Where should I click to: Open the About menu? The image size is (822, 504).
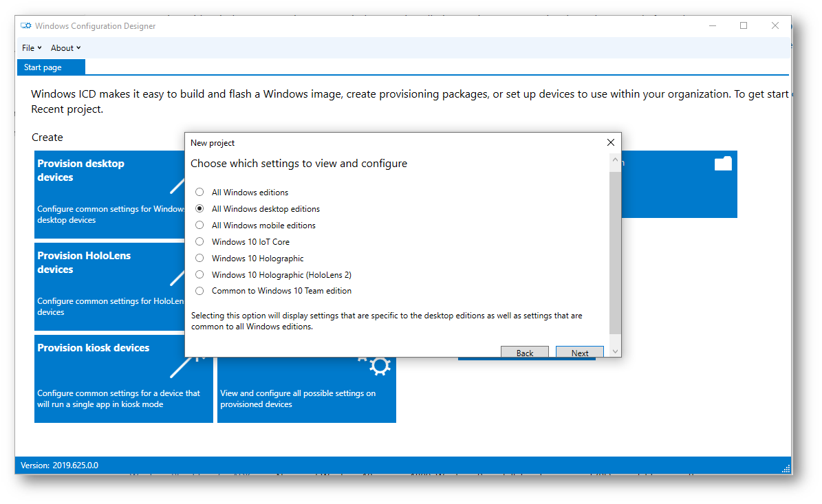(x=65, y=47)
